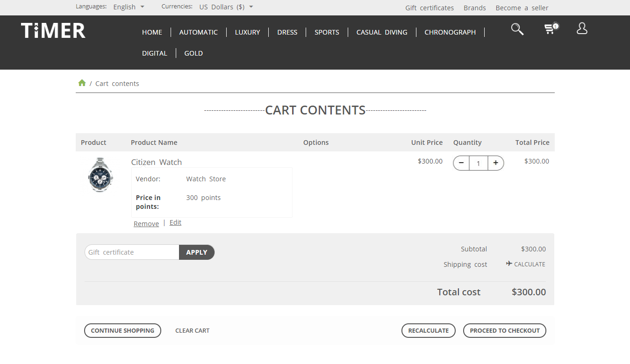Click the TIMER site logo
Image resolution: width=630 pixels, height=364 pixels.
(53, 30)
